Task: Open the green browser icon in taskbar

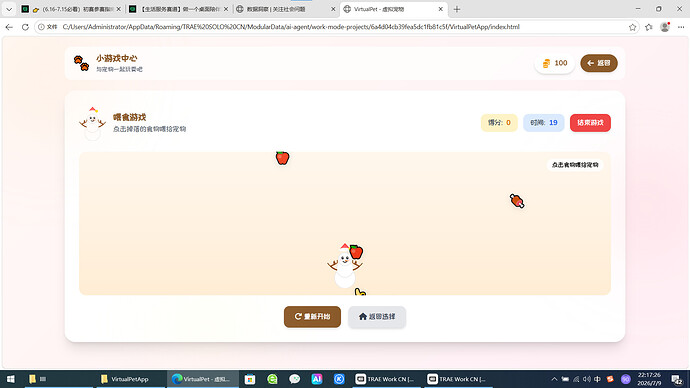Action: tap(272, 379)
